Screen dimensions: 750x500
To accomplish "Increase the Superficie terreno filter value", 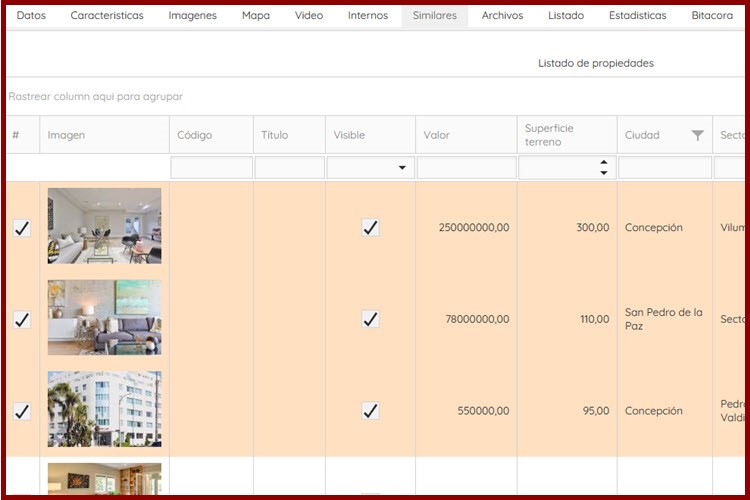I will click(x=604, y=163).
